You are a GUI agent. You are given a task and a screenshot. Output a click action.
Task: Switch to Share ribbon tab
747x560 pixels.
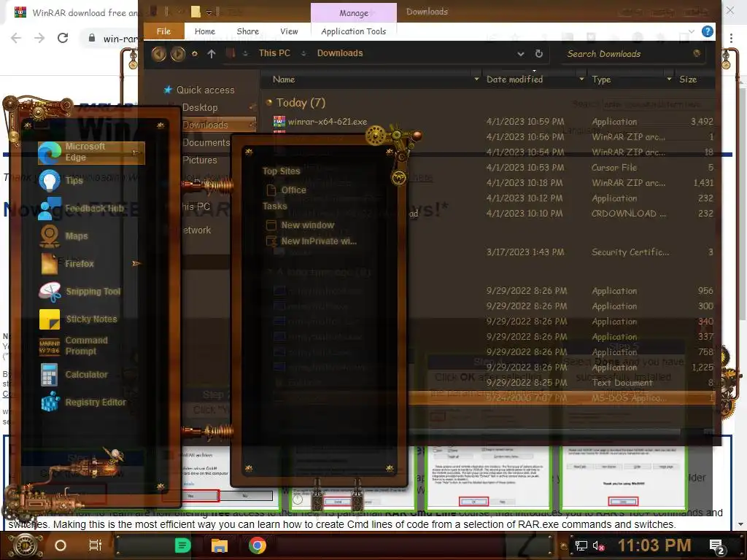pos(248,31)
